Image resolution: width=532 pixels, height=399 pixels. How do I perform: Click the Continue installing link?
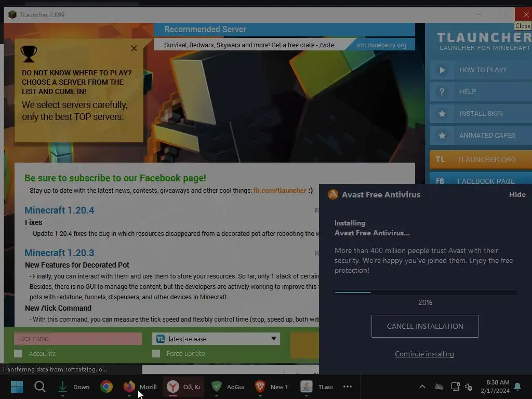[x=424, y=354]
